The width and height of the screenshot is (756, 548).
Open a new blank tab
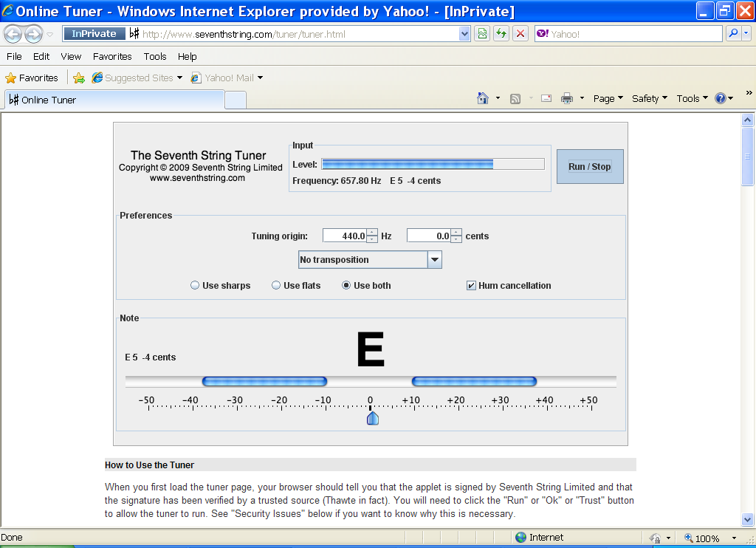tap(236, 100)
